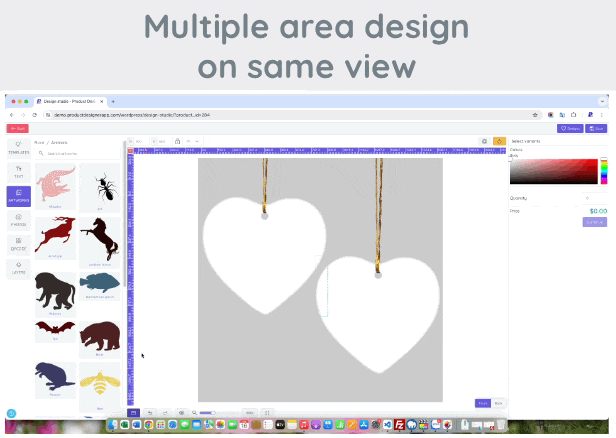616x438 pixels.
Task: Click the orange hand tool button
Action: pyautogui.click(x=499, y=141)
